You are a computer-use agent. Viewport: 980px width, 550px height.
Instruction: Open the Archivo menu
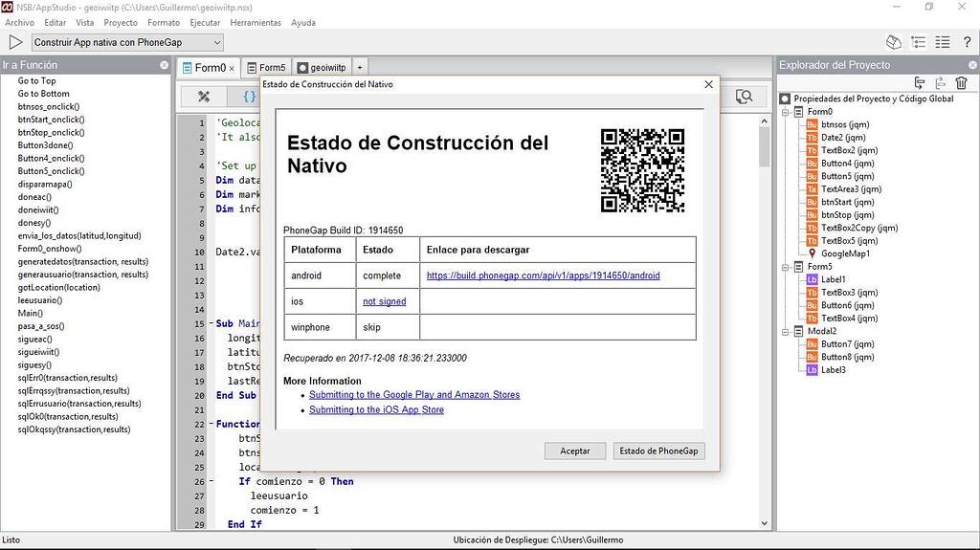(19, 23)
